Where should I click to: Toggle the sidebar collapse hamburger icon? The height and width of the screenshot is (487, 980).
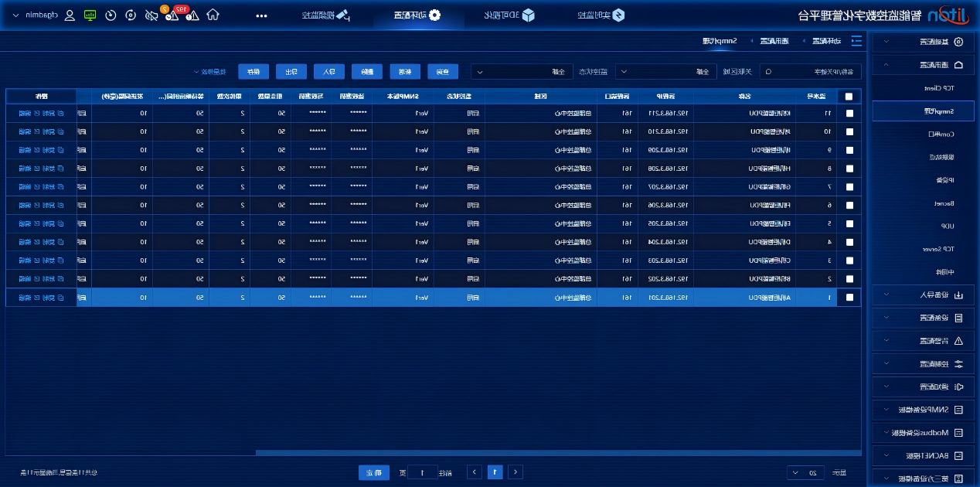[856, 41]
